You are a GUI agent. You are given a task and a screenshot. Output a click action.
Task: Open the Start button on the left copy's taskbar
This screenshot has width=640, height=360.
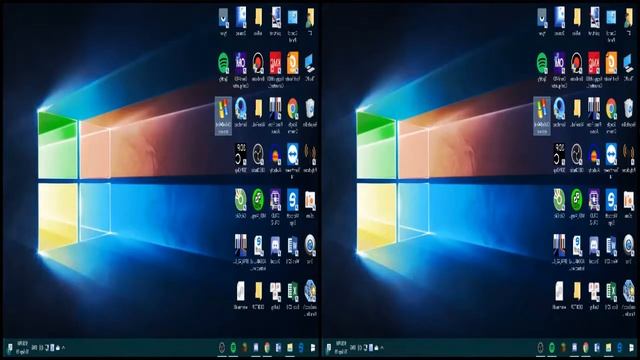[x=313, y=348]
